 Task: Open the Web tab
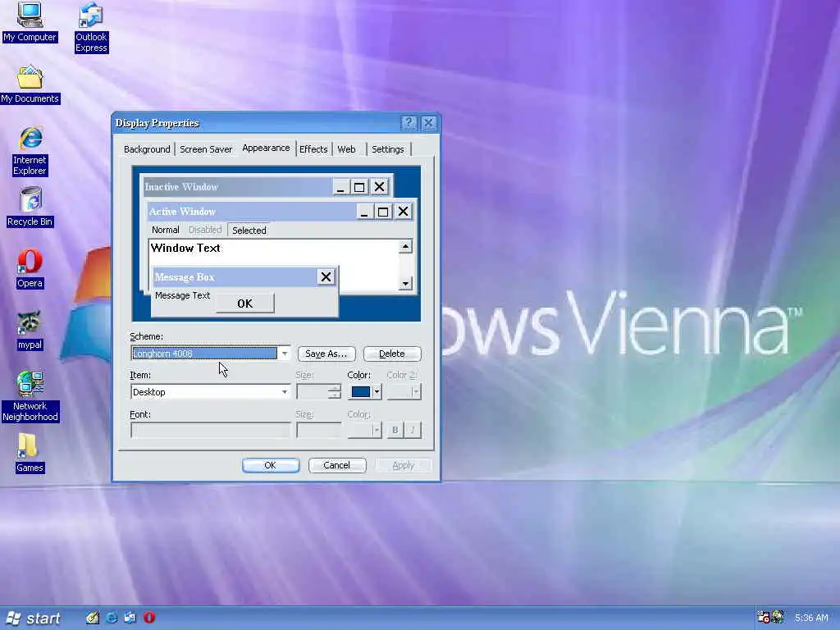tap(347, 149)
